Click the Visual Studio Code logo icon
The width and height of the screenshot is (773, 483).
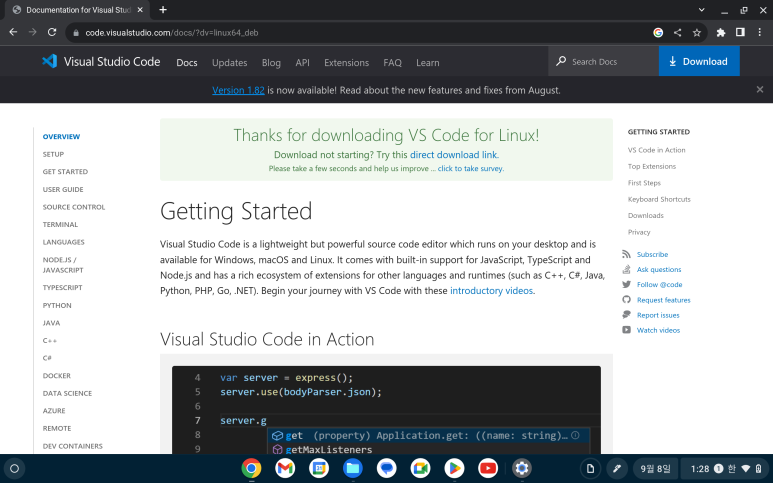pos(50,61)
